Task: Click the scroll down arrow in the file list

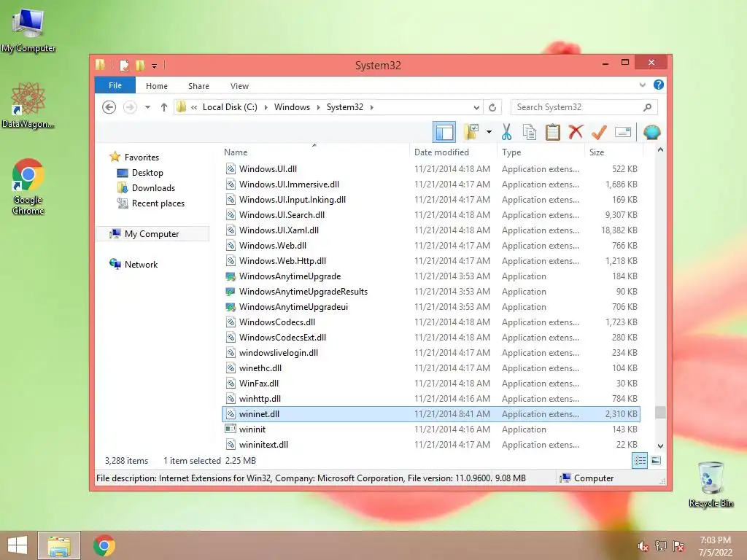Action: click(660, 446)
